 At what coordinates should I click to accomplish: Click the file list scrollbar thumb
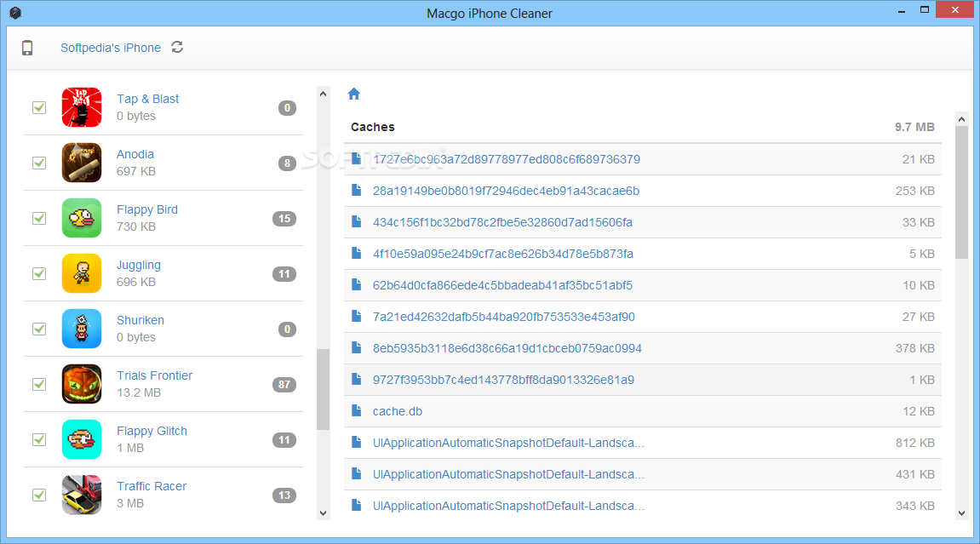click(962, 192)
